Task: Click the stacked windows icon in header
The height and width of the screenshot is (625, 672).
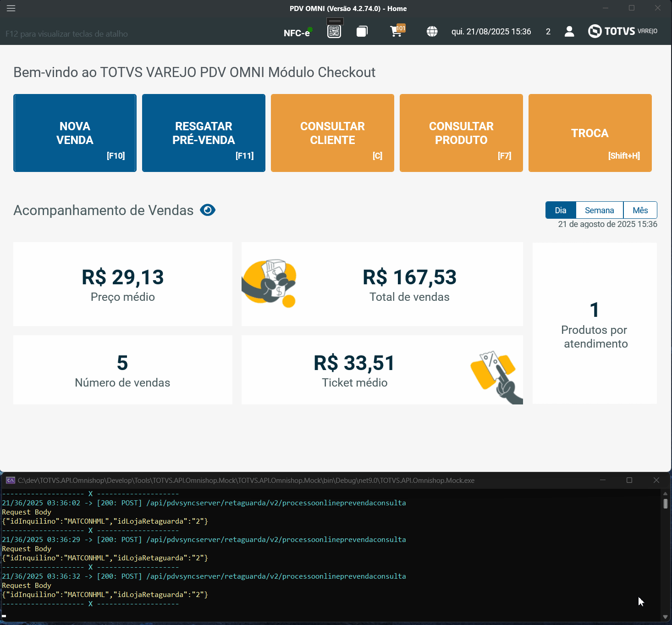Action: [x=362, y=31]
